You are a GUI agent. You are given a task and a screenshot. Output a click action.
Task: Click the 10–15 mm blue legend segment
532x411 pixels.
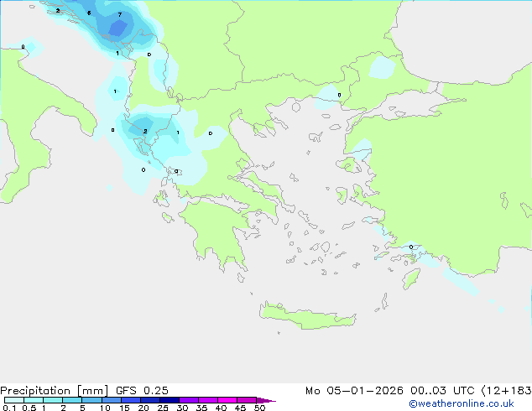coord(111,400)
